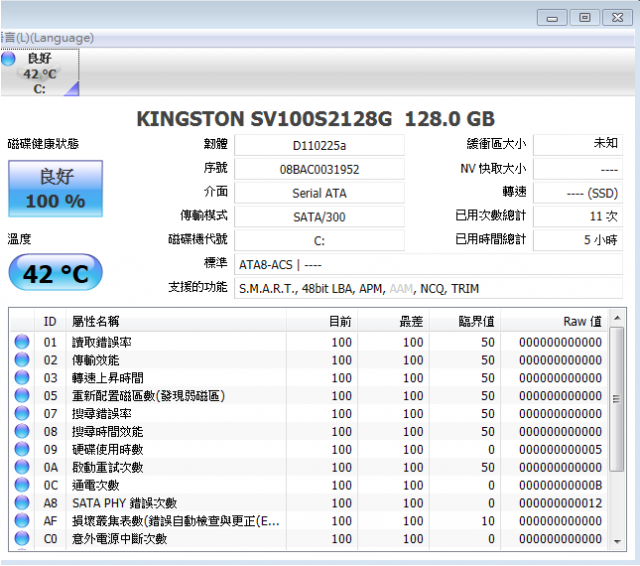Viewport: 640px width, 566px height.
Task: Click the greyed-out AAM feature text
Action: pos(401,289)
